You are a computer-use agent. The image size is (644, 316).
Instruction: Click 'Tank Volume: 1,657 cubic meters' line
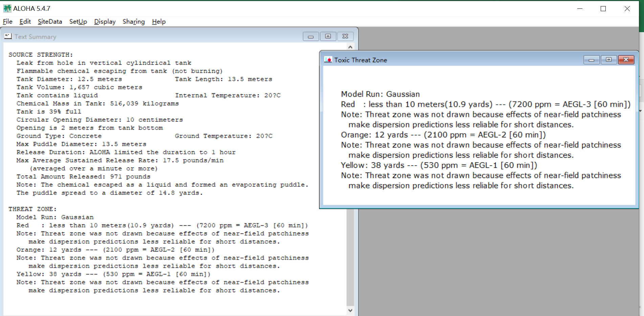80,87
